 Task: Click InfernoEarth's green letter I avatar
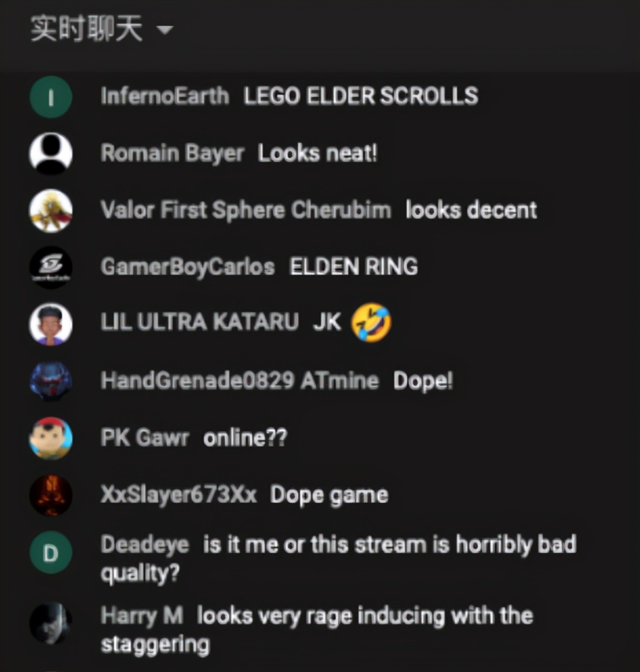pyautogui.click(x=51, y=97)
